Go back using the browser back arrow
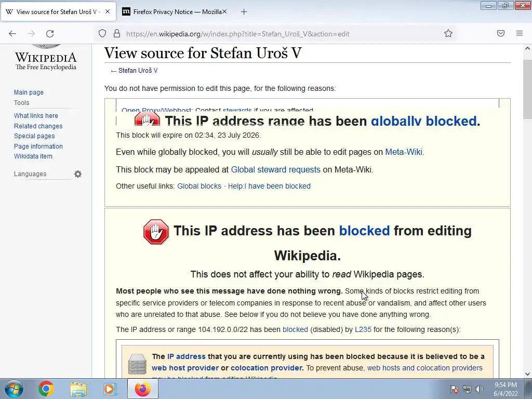Viewport: 532px width, 399px height. click(x=12, y=34)
